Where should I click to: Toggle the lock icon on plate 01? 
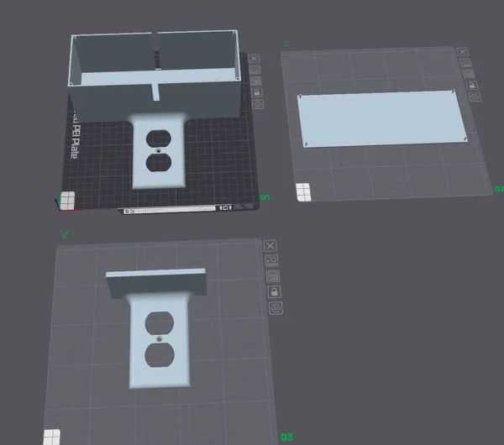(257, 92)
